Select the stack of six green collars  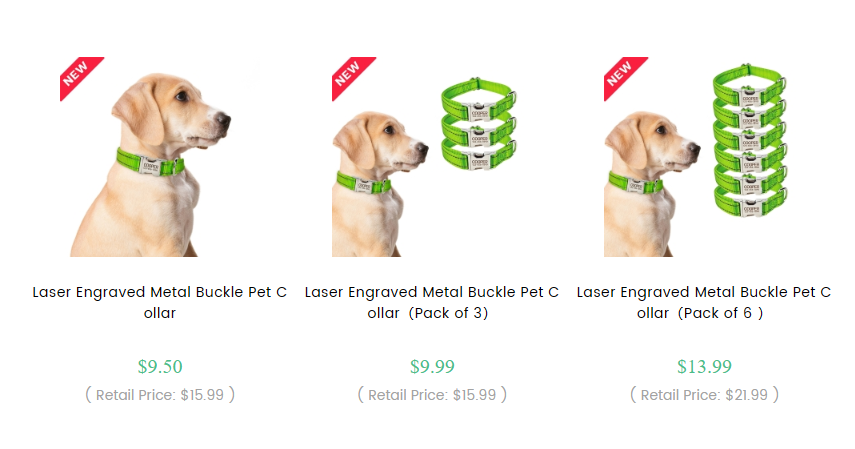[x=750, y=140]
